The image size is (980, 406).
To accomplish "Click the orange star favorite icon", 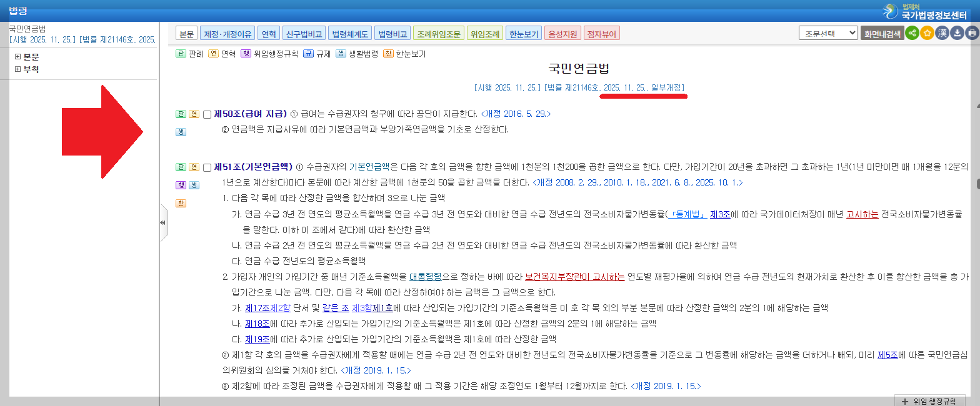I will pyautogui.click(x=927, y=33).
